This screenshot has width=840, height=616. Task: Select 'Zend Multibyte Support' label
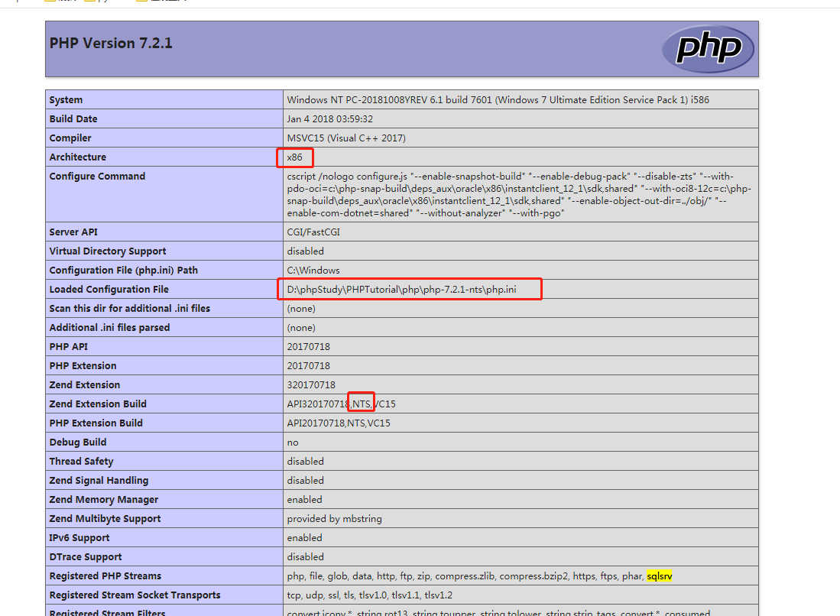(105, 518)
